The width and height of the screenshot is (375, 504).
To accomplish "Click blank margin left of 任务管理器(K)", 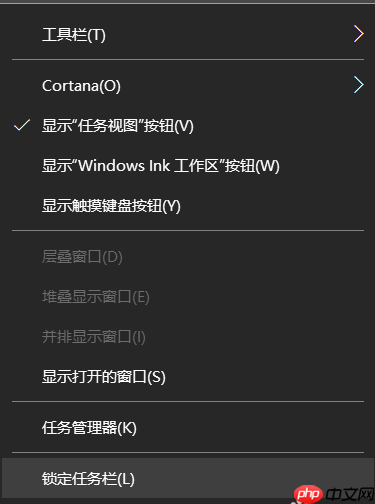I will click(x=22, y=428).
